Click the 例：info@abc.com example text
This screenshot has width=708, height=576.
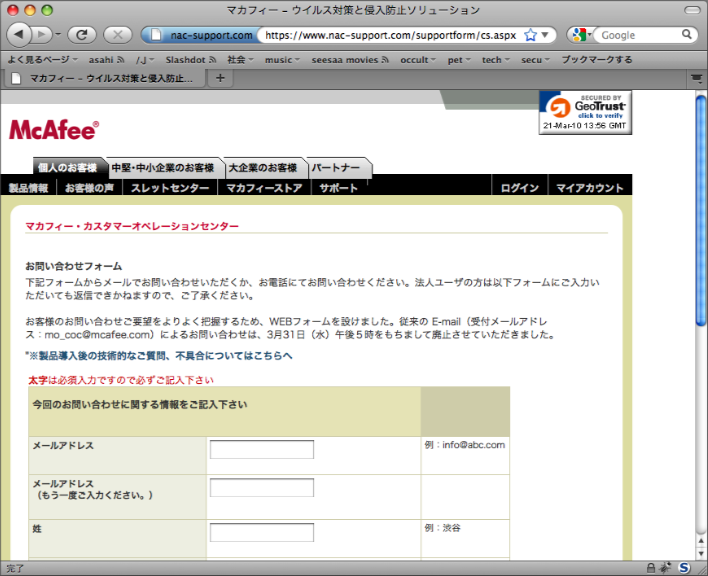tap(465, 445)
